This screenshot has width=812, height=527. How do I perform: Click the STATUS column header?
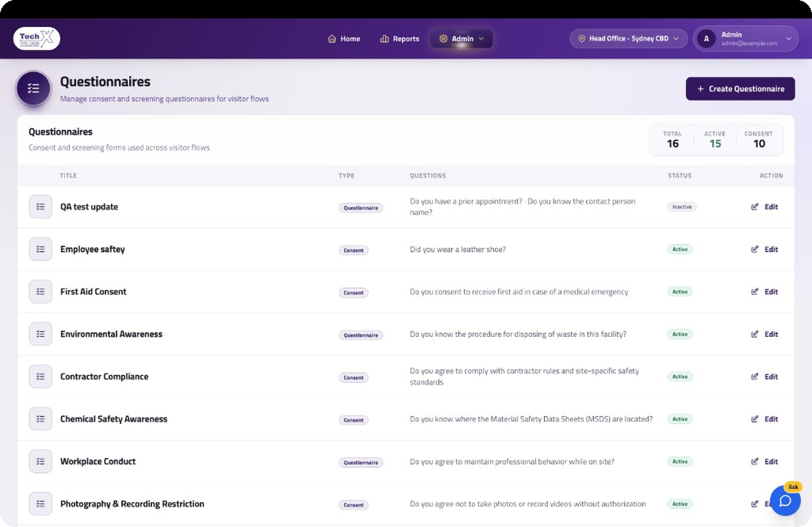pyautogui.click(x=680, y=176)
